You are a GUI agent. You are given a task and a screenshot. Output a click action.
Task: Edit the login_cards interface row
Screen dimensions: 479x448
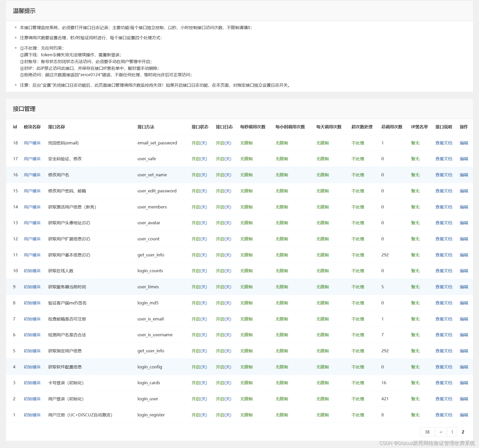[x=464, y=383]
